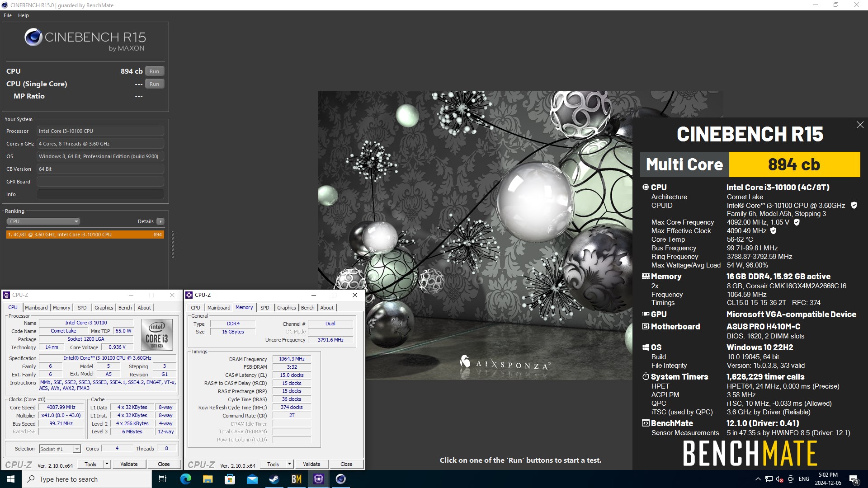Click the GPU icon in BenchMate panel
Screen dimensions: 868x488
click(x=646, y=314)
